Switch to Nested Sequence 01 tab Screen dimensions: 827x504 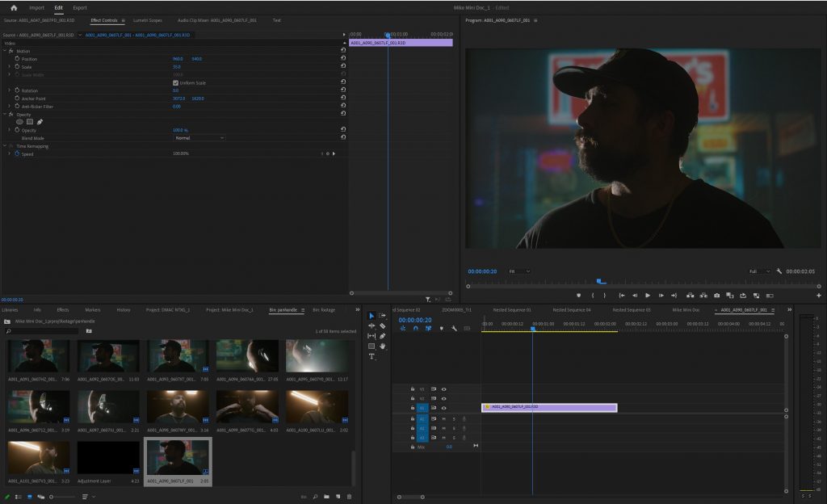[511, 310]
